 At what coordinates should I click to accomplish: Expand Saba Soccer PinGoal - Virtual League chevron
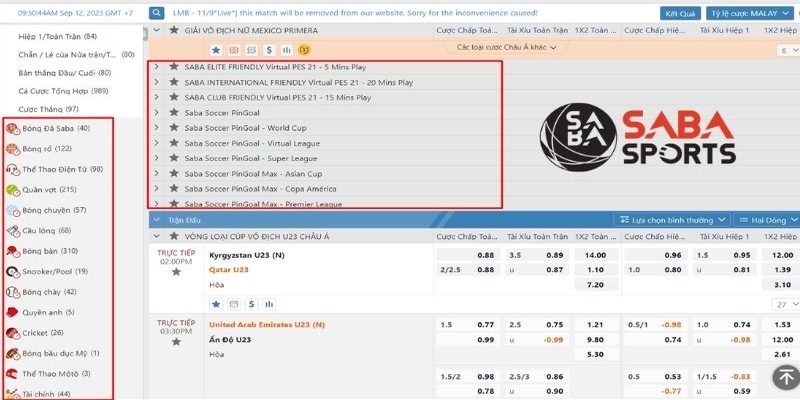[x=157, y=143]
